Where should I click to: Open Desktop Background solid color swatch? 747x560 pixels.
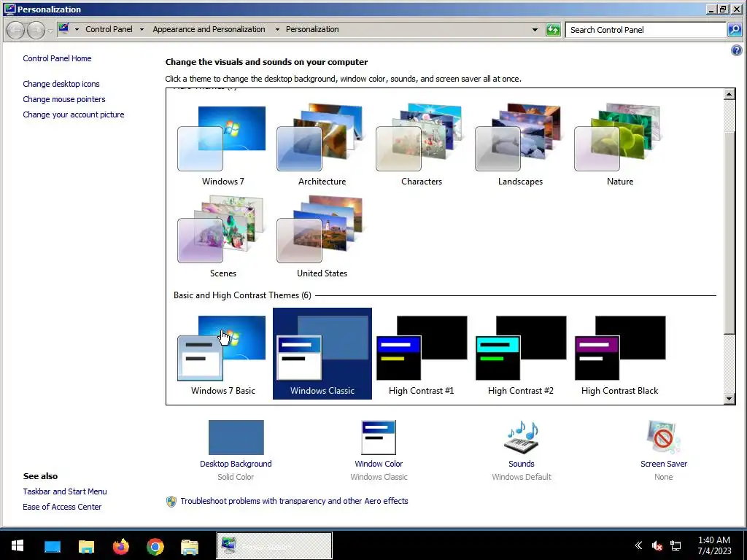(x=236, y=437)
